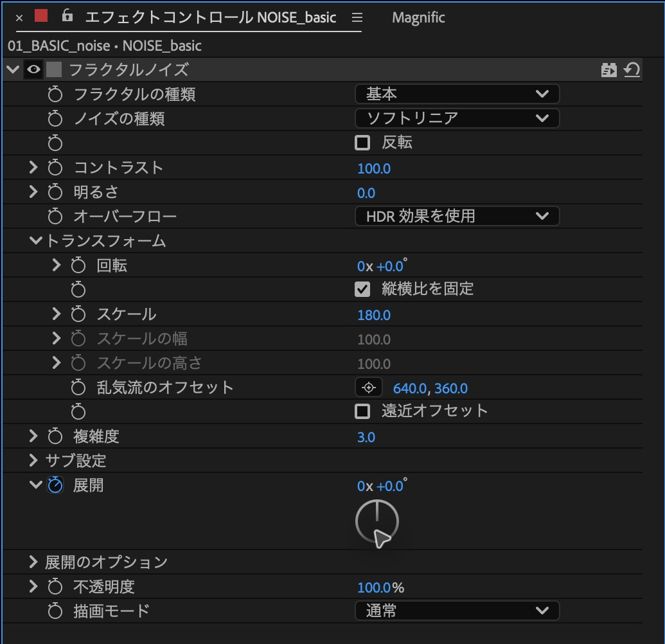This screenshot has height=644, width=665.
Task: Toggle stopwatch for 回転
Action: point(78,265)
